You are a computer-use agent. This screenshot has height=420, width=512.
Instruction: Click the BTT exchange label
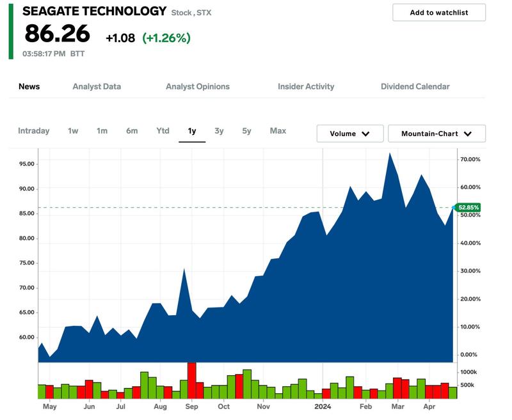coord(77,54)
